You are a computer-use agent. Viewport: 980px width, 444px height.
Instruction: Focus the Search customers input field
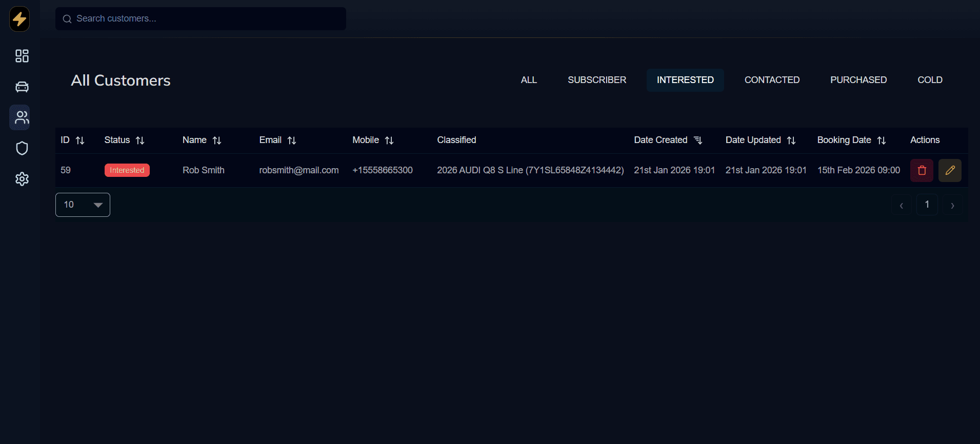(x=205, y=18)
